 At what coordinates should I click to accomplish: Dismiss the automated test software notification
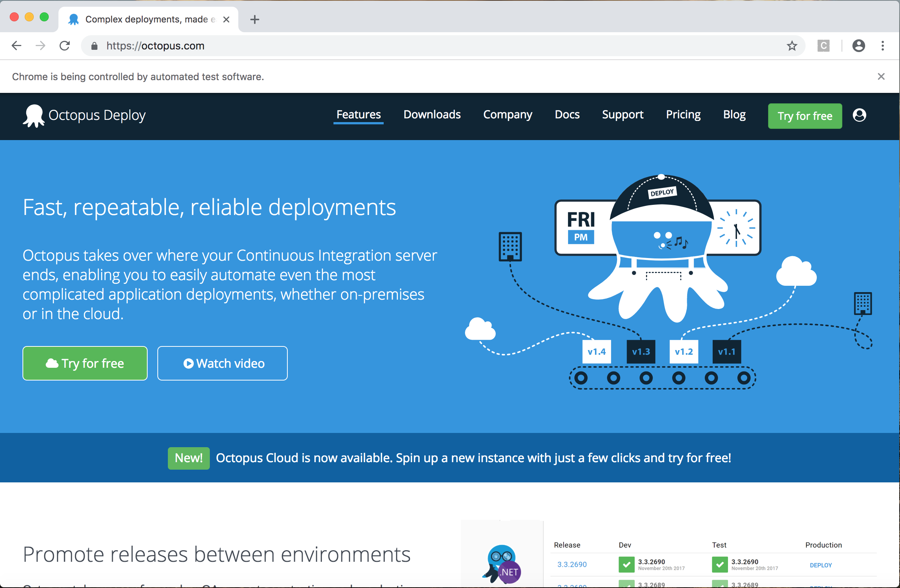coord(881,77)
